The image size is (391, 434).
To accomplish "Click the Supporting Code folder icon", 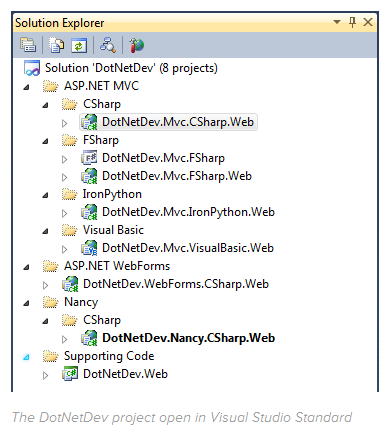I will pyautogui.click(x=51, y=356).
